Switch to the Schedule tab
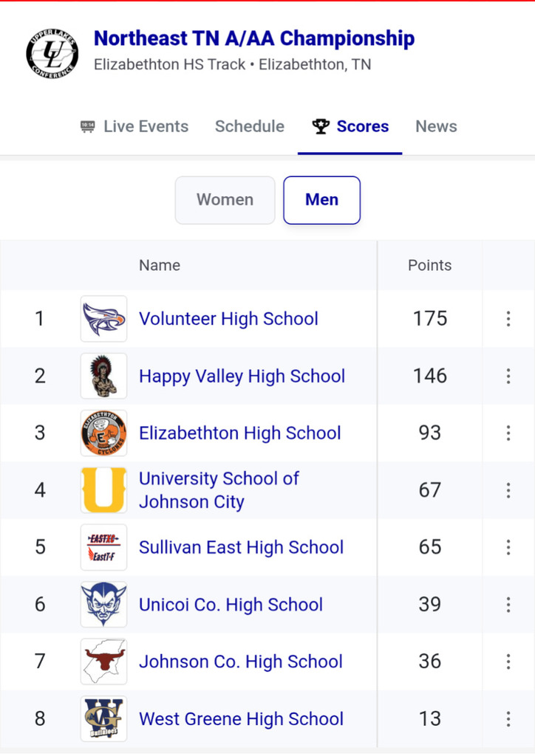This screenshot has height=756, width=535. click(x=250, y=126)
